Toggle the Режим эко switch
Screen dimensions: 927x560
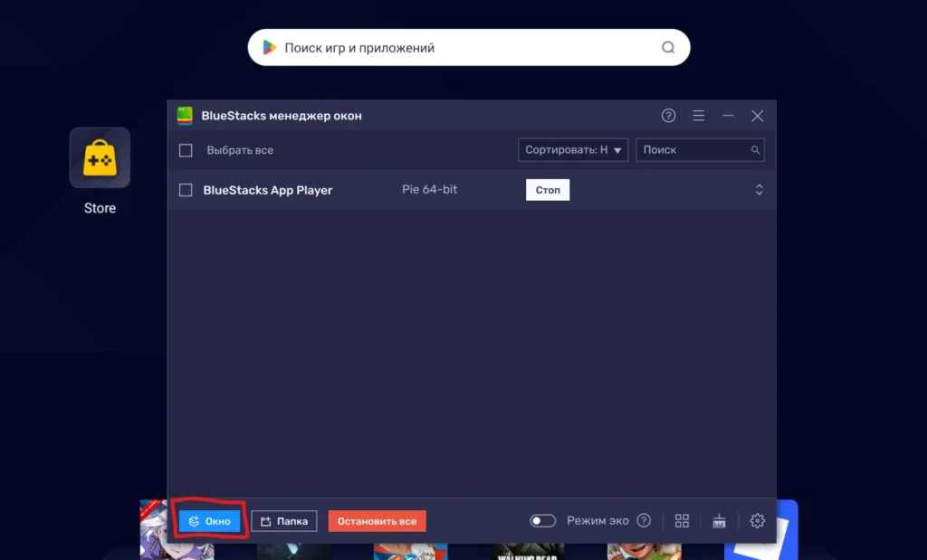[x=542, y=521]
